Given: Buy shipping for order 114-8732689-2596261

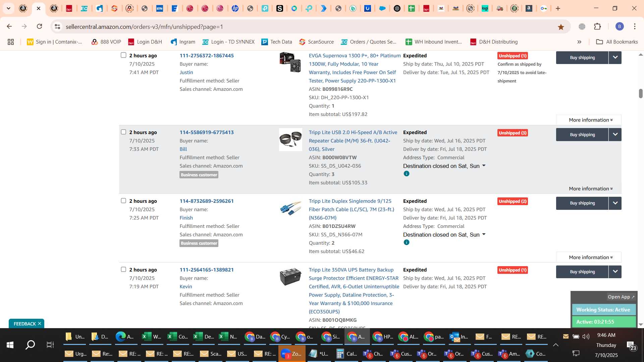Looking at the screenshot, I should [582, 203].
